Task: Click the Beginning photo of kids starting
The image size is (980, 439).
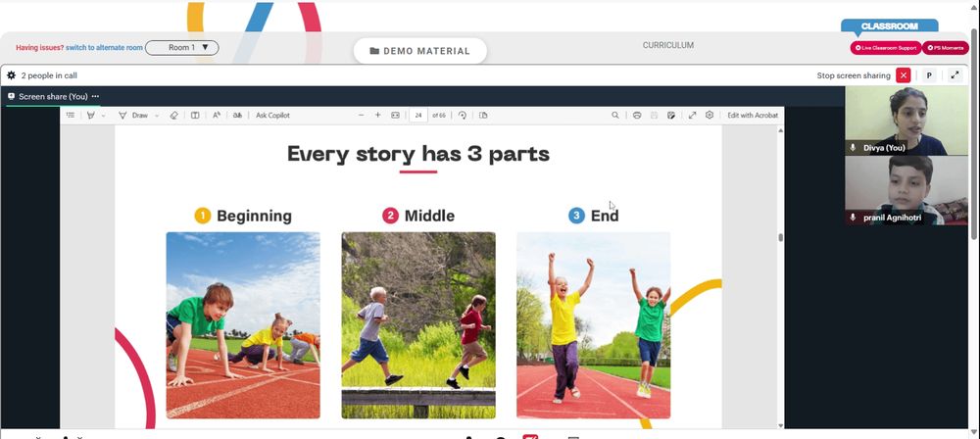Action: pos(243,325)
